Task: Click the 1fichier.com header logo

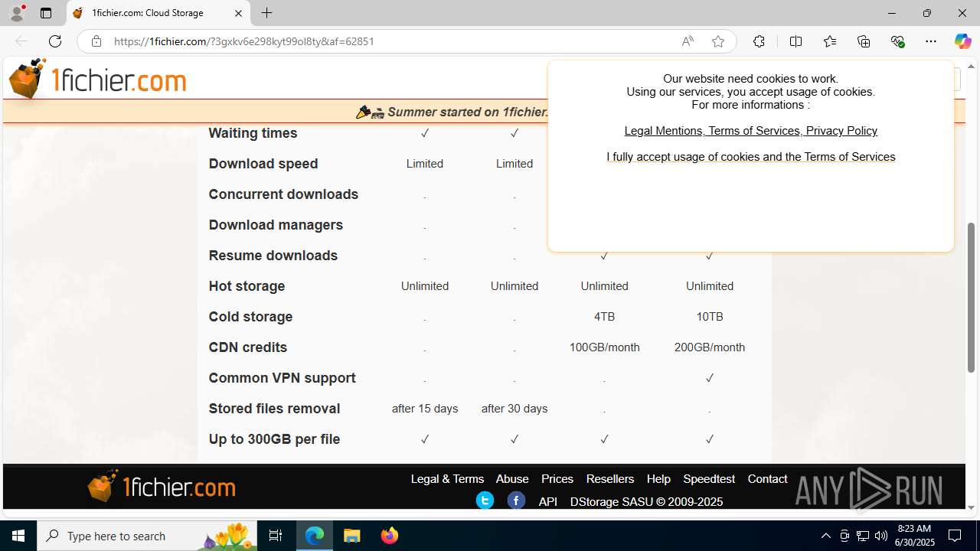Action: pyautogui.click(x=97, y=79)
